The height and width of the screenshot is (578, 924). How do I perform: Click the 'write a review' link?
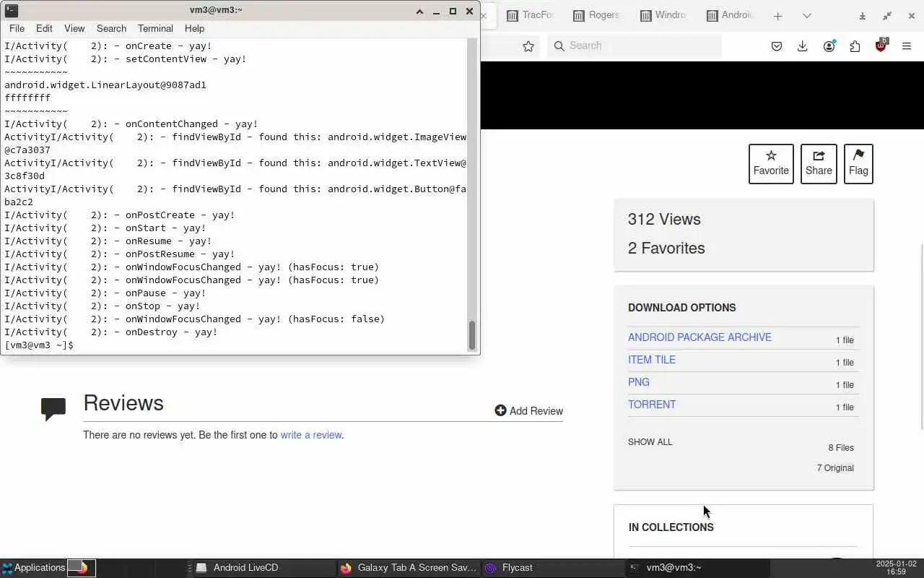point(311,435)
